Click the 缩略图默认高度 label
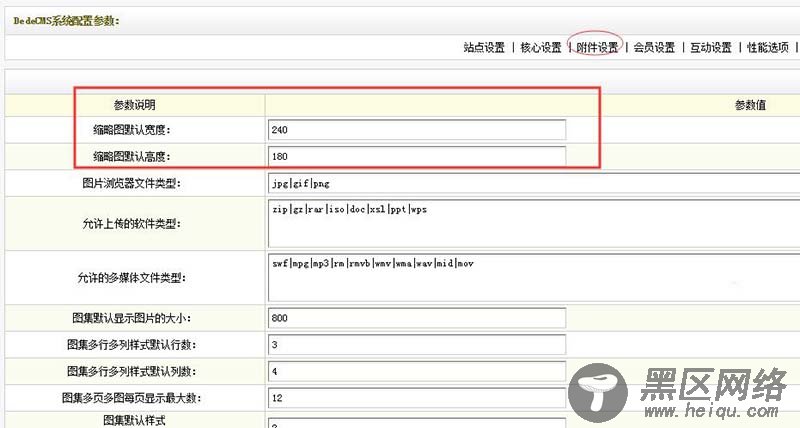The height and width of the screenshot is (428, 800). click(132, 157)
